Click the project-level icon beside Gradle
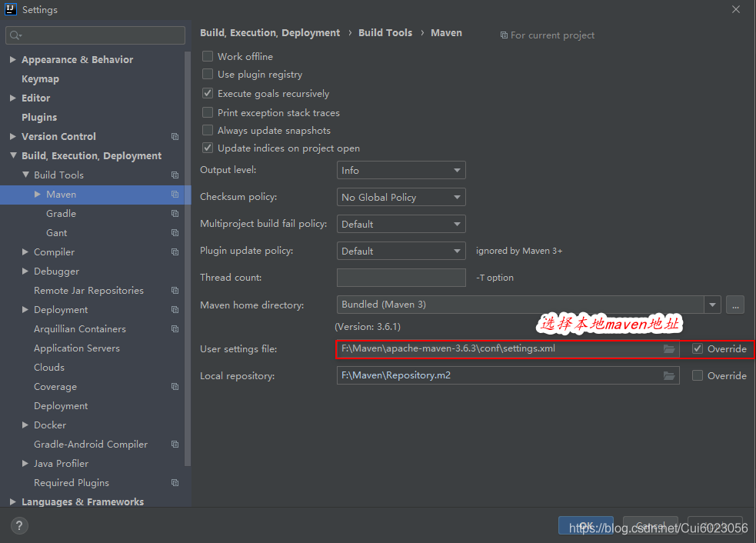Screen dimensions: 756x543 [x=175, y=214]
